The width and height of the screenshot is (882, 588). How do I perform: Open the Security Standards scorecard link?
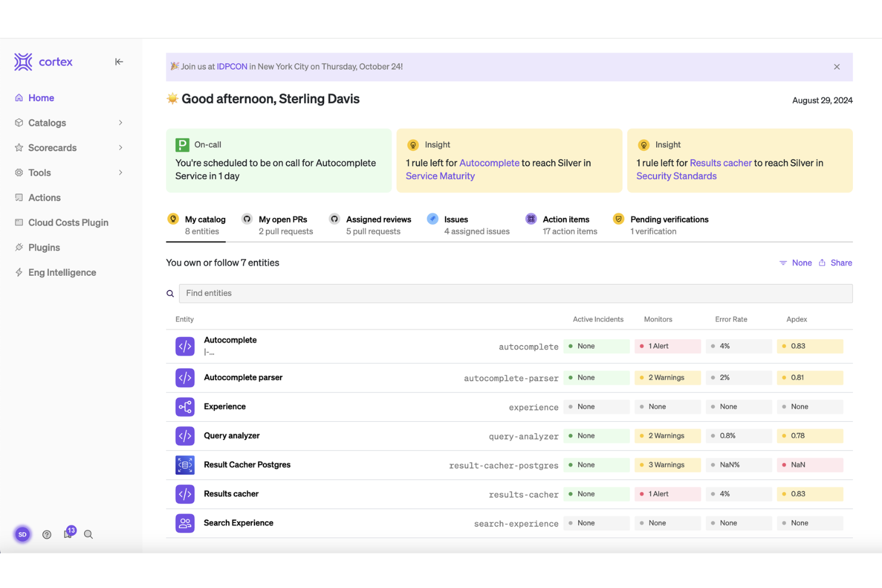(676, 176)
